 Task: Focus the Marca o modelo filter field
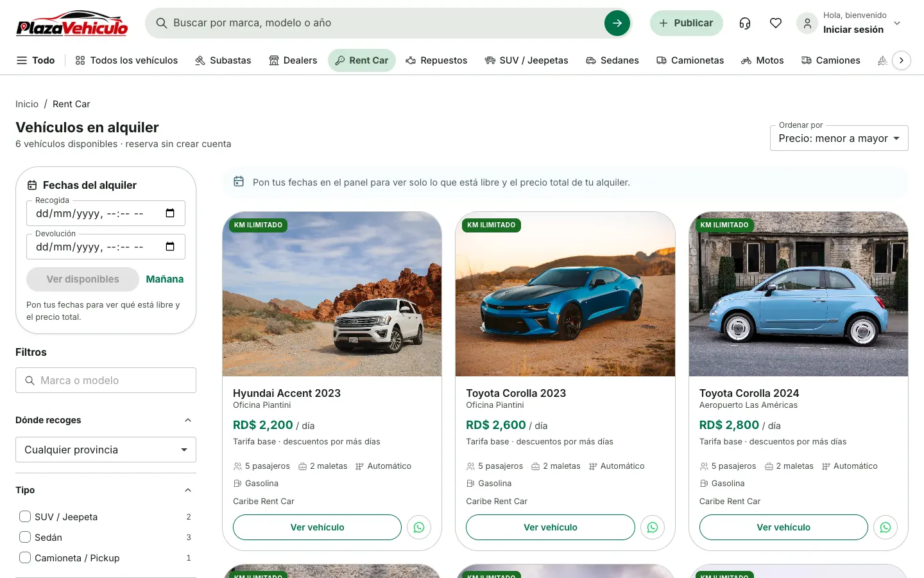pyautogui.click(x=106, y=380)
